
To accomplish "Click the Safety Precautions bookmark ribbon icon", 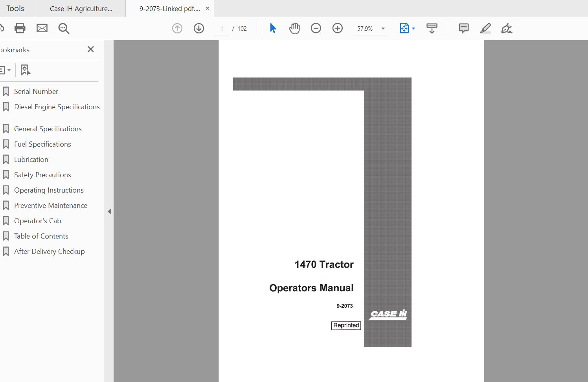I will pyautogui.click(x=6, y=175).
